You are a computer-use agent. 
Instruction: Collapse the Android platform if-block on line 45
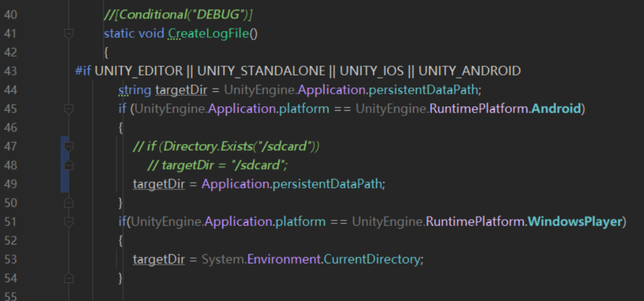(x=69, y=109)
